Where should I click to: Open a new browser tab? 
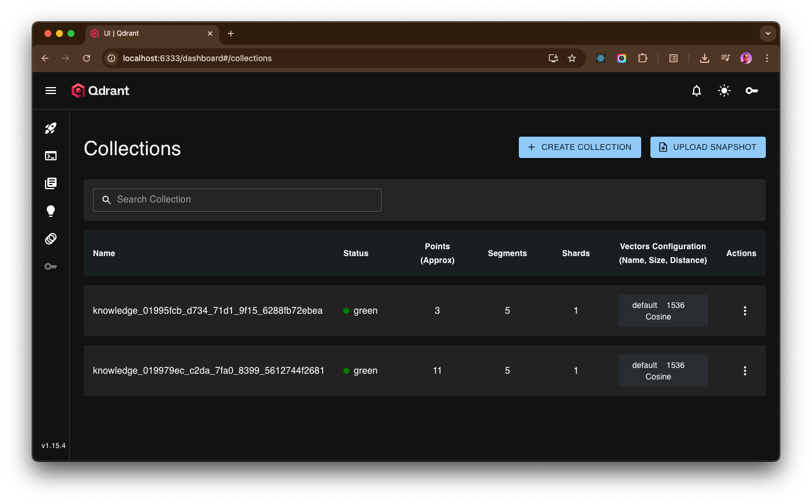231,33
